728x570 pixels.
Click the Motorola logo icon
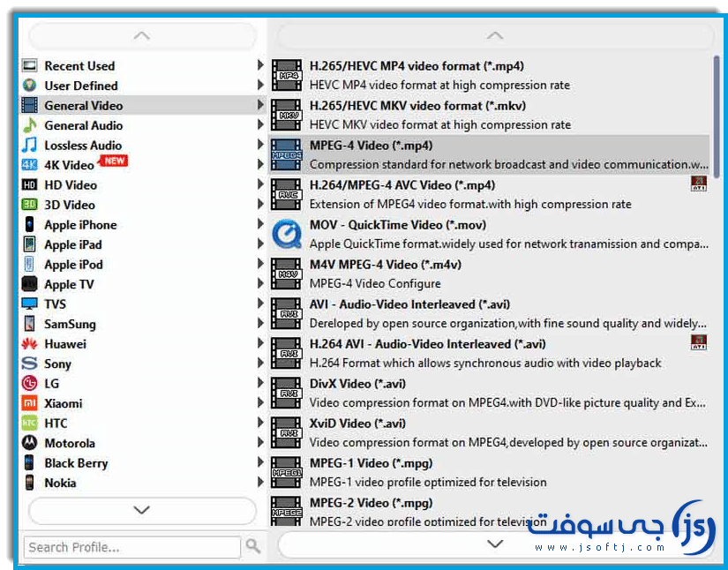[x=29, y=443]
